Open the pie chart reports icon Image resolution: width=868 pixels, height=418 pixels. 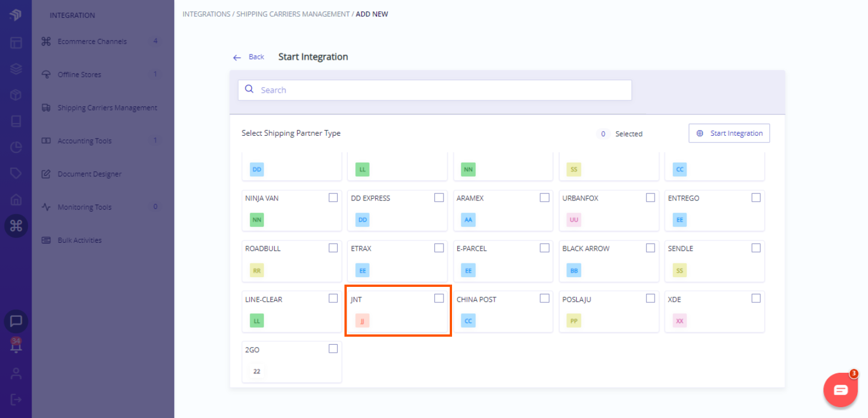pos(16,148)
